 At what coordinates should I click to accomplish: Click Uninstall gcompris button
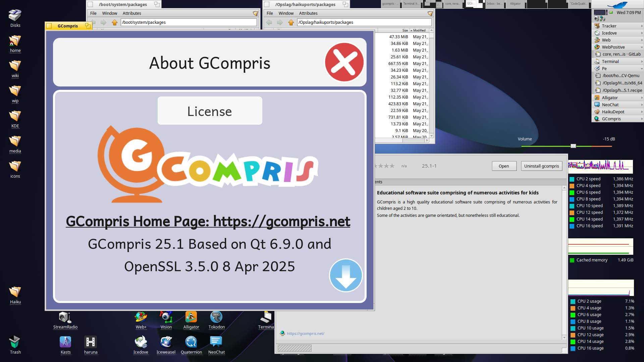click(x=541, y=166)
